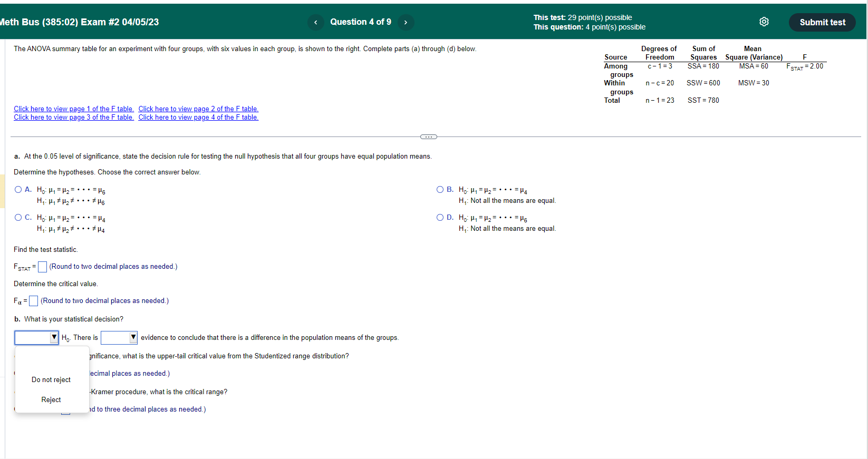Choose 'Do not reject' from dropdown list
The image size is (868, 459).
coord(51,380)
